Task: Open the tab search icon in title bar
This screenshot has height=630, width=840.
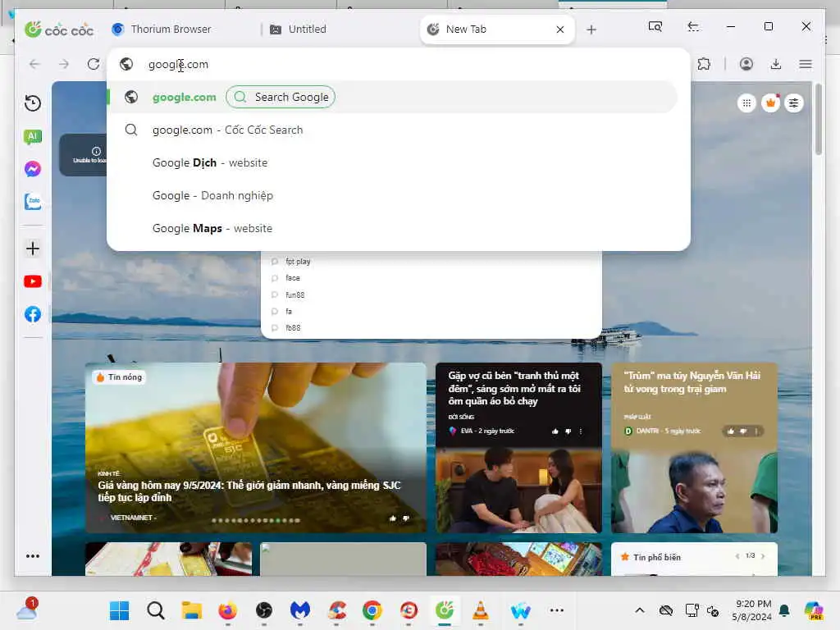Action: pos(655,26)
